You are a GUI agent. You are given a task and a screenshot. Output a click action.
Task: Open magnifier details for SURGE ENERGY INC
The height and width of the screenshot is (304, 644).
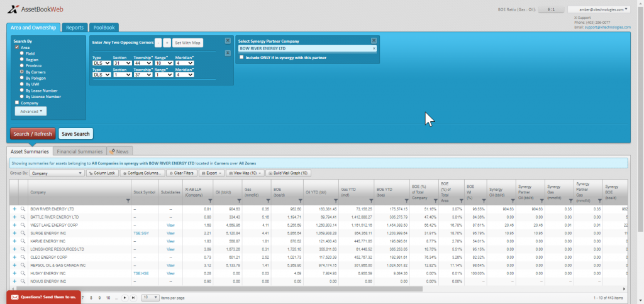tap(23, 233)
